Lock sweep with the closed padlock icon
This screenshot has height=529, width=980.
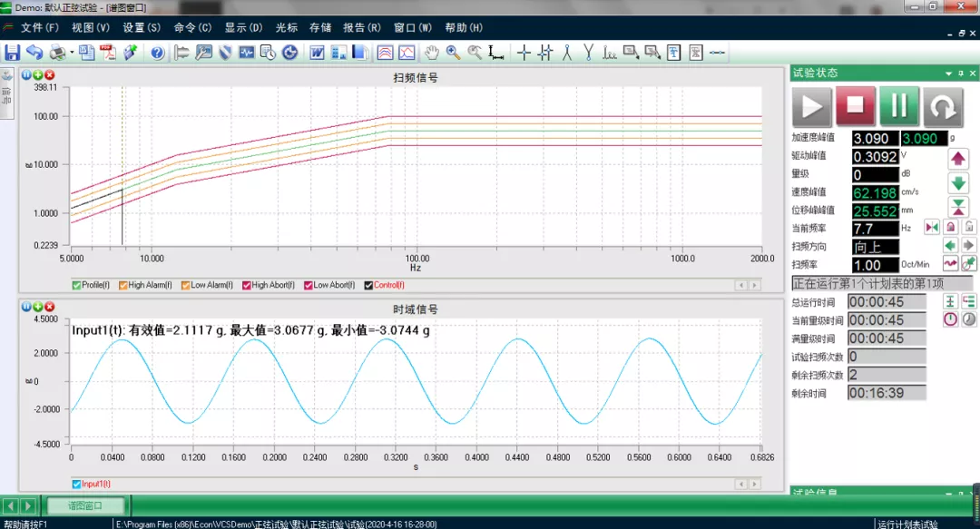pyautogui.click(x=951, y=228)
